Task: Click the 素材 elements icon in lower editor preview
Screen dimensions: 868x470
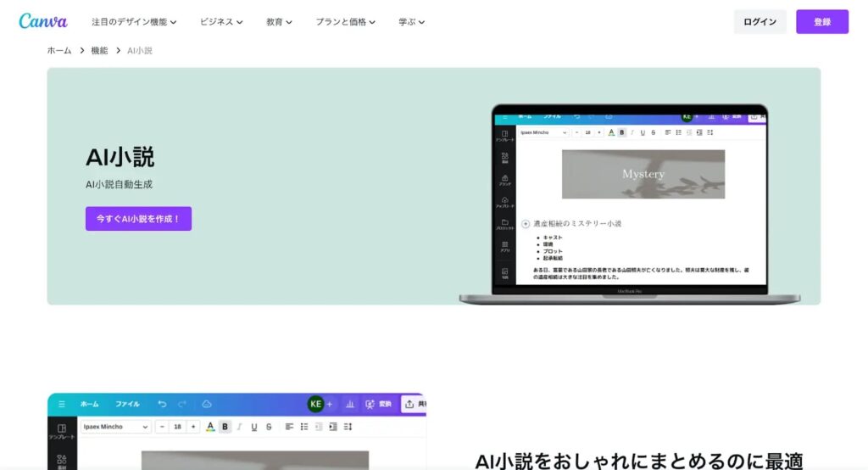Action: click(x=61, y=462)
